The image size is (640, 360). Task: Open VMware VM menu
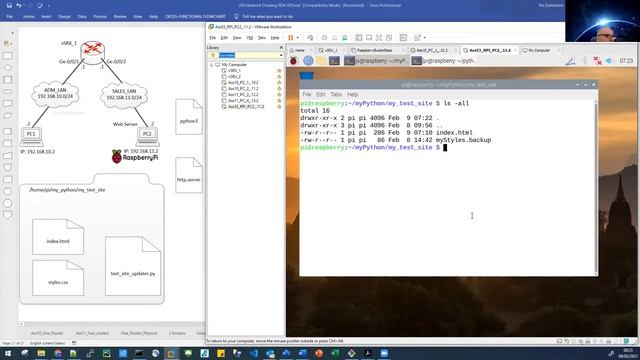(x=250, y=38)
